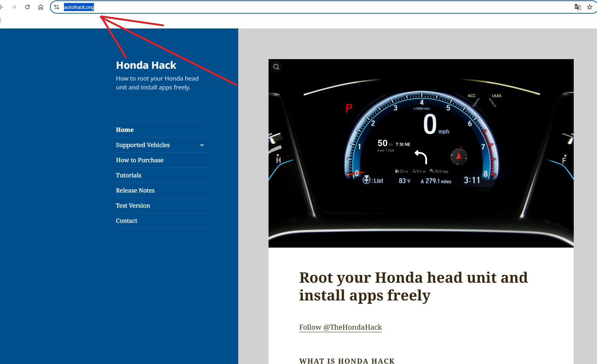Open the Test Version page
Image resolution: width=597 pixels, height=364 pixels.
click(x=133, y=205)
